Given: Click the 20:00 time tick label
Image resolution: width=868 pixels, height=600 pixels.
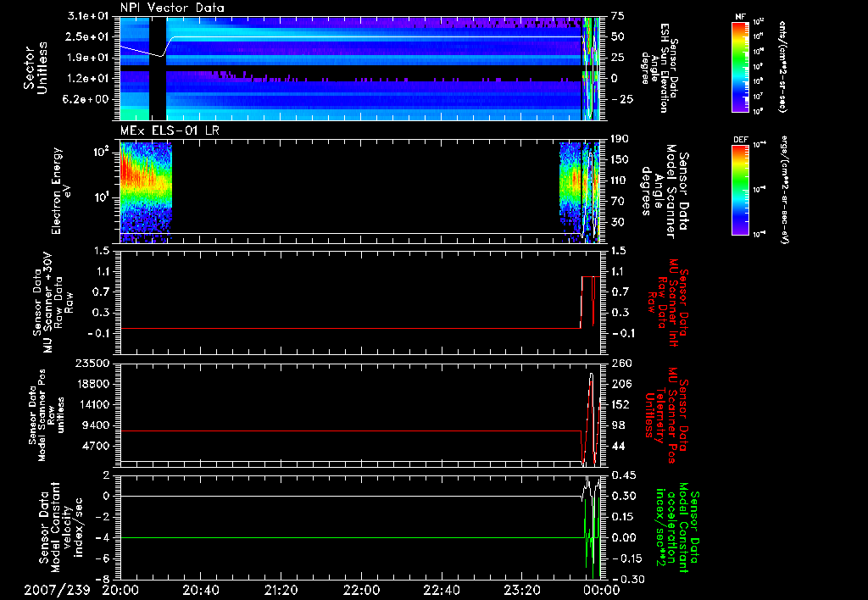Looking at the screenshot, I should pos(120,590).
